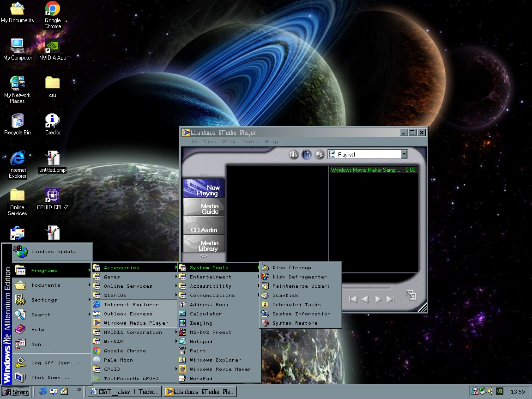Expand the WinRAR submenu

135,341
